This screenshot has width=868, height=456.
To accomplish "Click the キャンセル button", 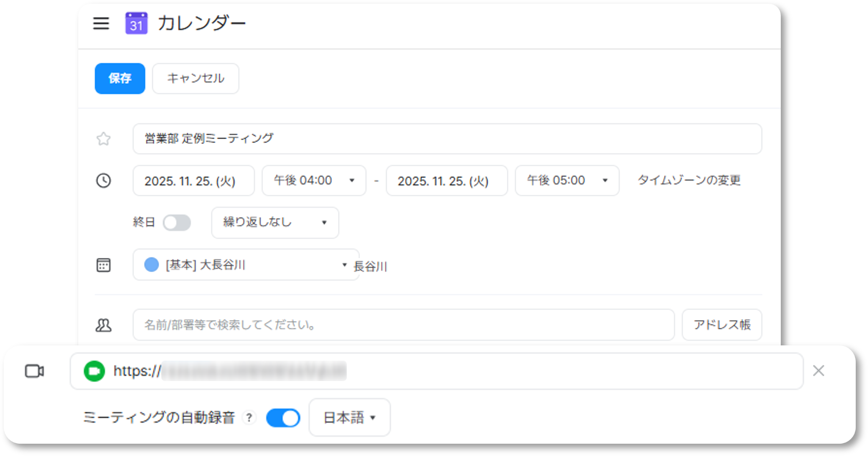I will coord(195,78).
